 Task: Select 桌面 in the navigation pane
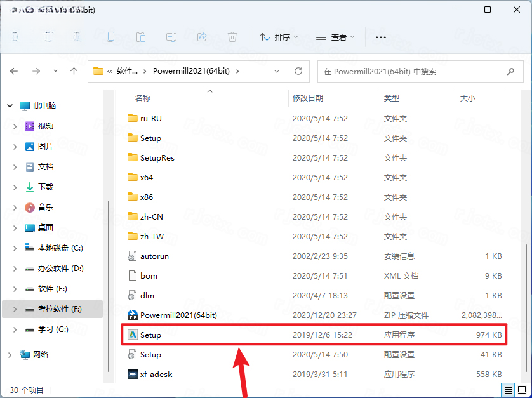(x=46, y=228)
